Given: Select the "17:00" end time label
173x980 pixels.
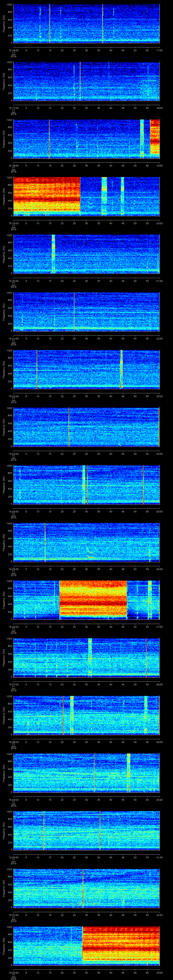Looking at the screenshot, I should (x=159, y=50).
